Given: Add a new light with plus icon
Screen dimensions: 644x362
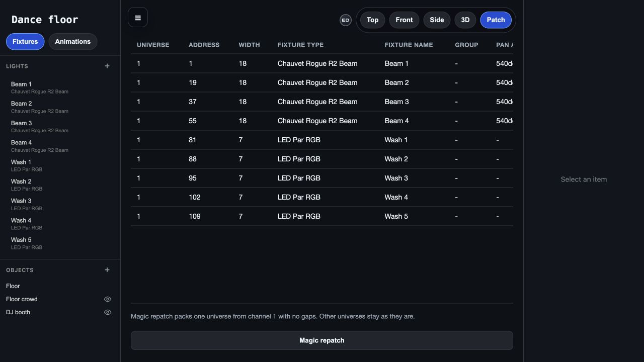Looking at the screenshot, I should click(x=107, y=66).
